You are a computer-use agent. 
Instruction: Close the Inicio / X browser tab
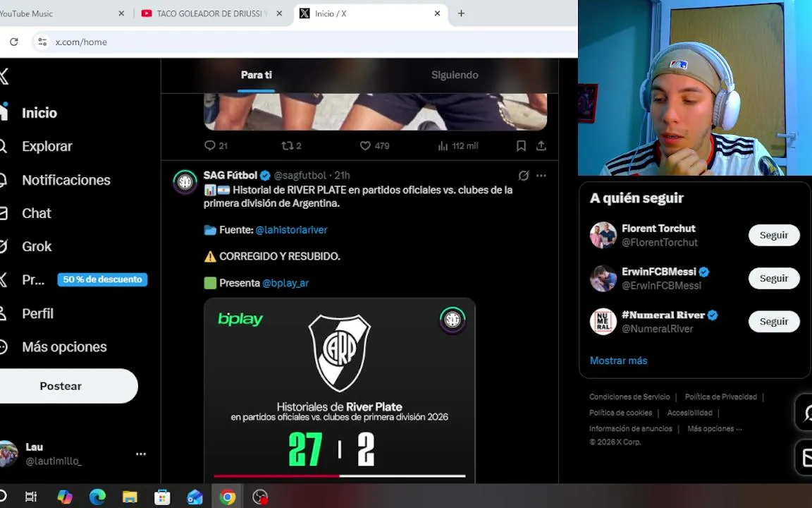437,13
